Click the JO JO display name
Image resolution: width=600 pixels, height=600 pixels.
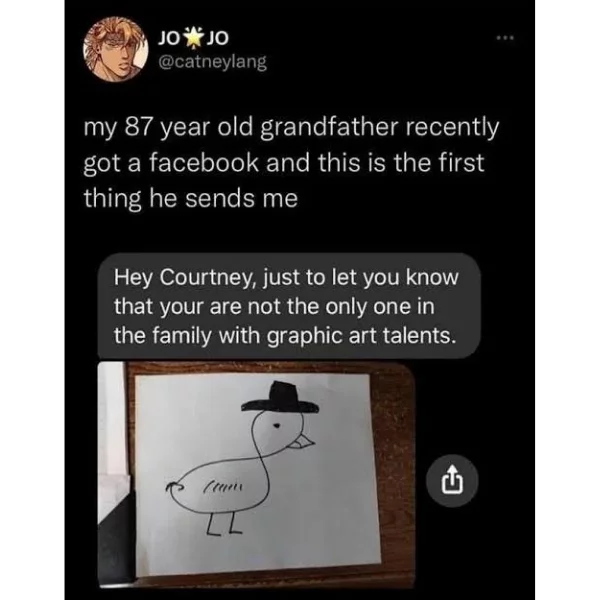(x=193, y=38)
